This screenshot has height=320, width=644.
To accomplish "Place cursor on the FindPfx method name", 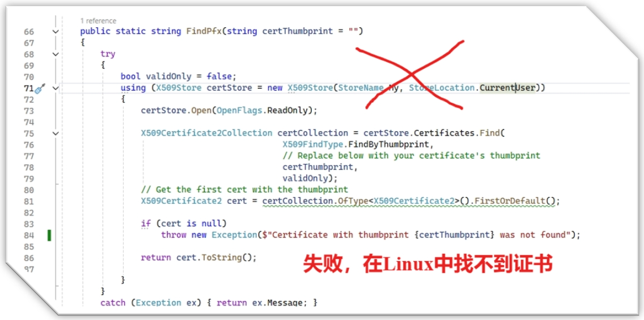I will coord(204,31).
